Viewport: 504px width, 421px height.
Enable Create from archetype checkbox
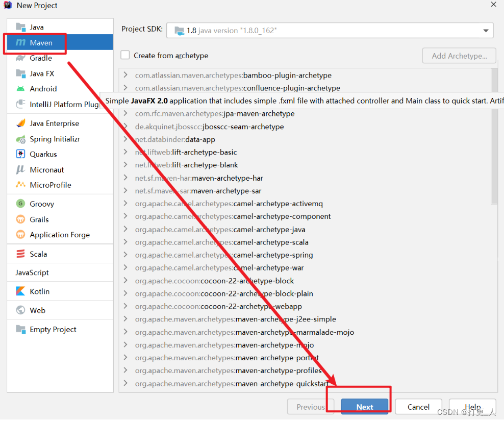125,55
